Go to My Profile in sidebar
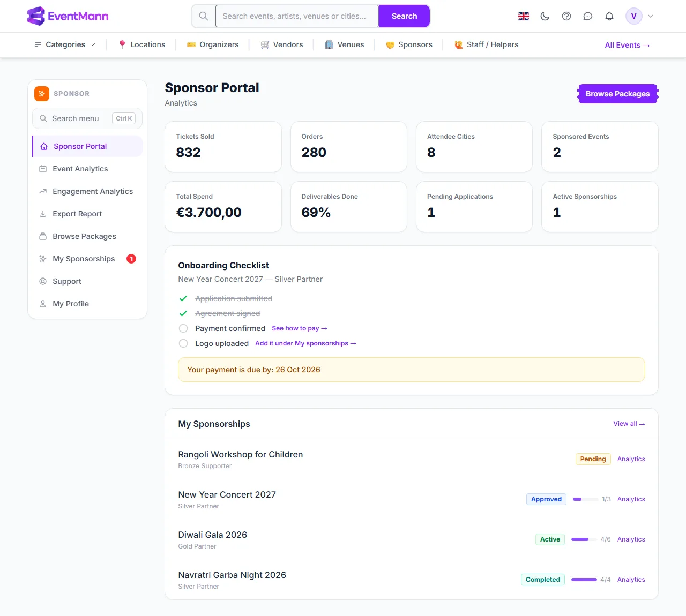 (x=87, y=304)
